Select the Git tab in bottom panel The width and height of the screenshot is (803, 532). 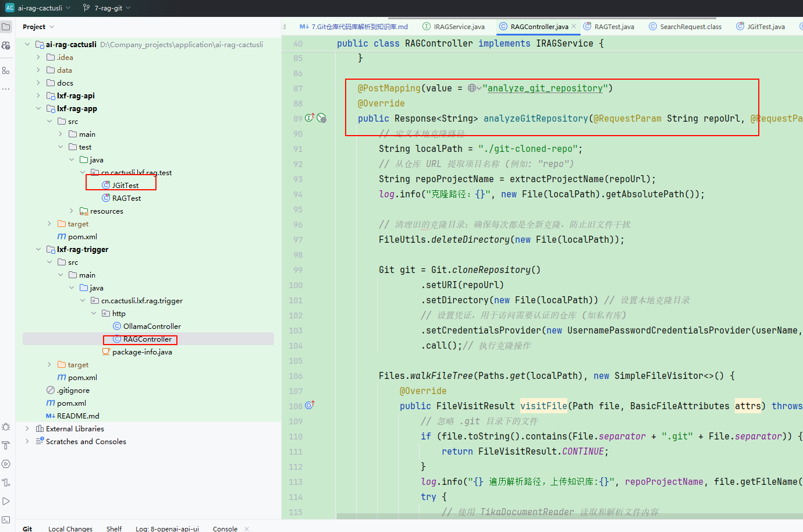(x=27, y=529)
